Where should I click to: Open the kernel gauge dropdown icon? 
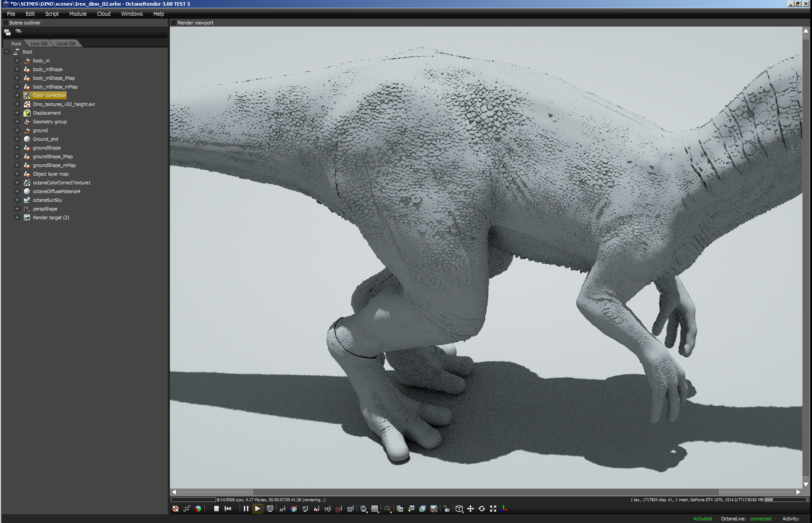(x=387, y=509)
